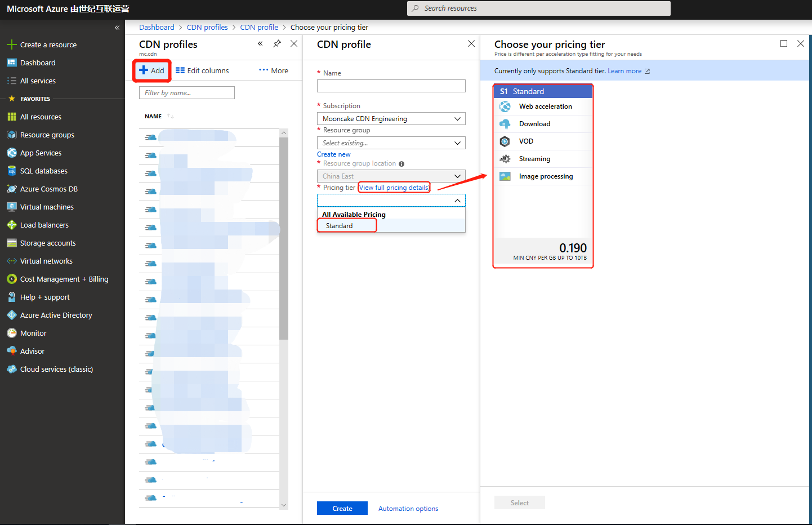The width and height of the screenshot is (812, 525).
Task: Add a new CDN profile
Action: point(152,70)
